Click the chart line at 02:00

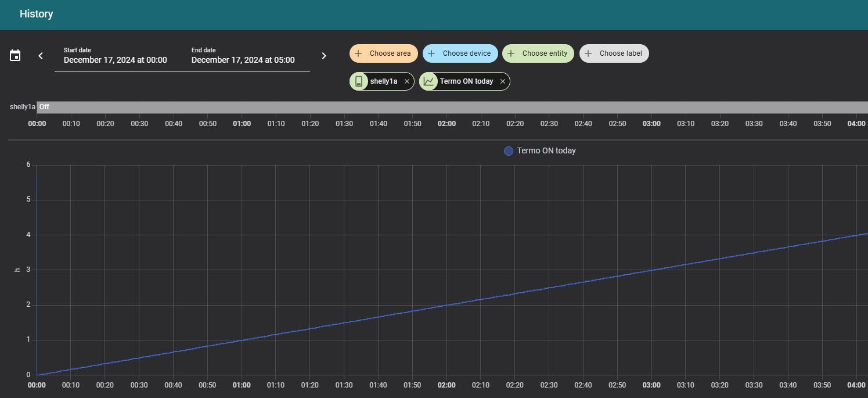click(446, 305)
